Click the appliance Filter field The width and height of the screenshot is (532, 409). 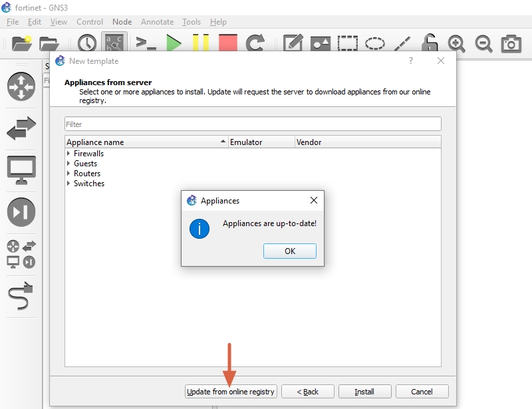tap(253, 124)
